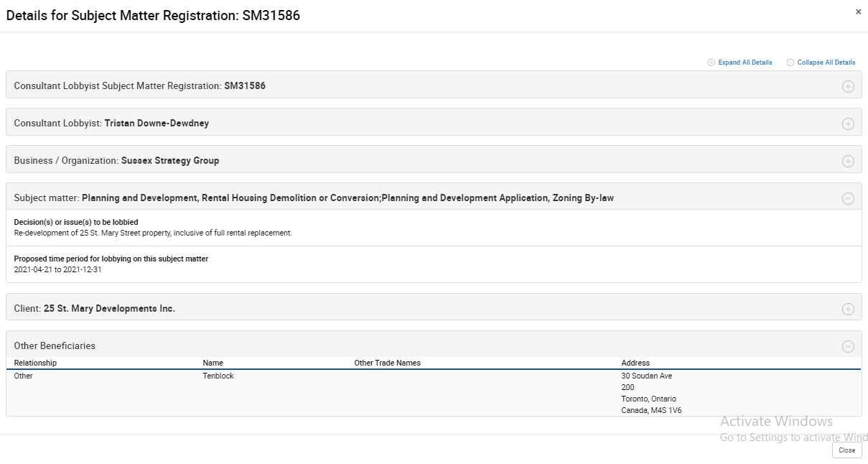Click the minus icon on Subject matter section
The height and width of the screenshot is (464, 868).
(848, 198)
